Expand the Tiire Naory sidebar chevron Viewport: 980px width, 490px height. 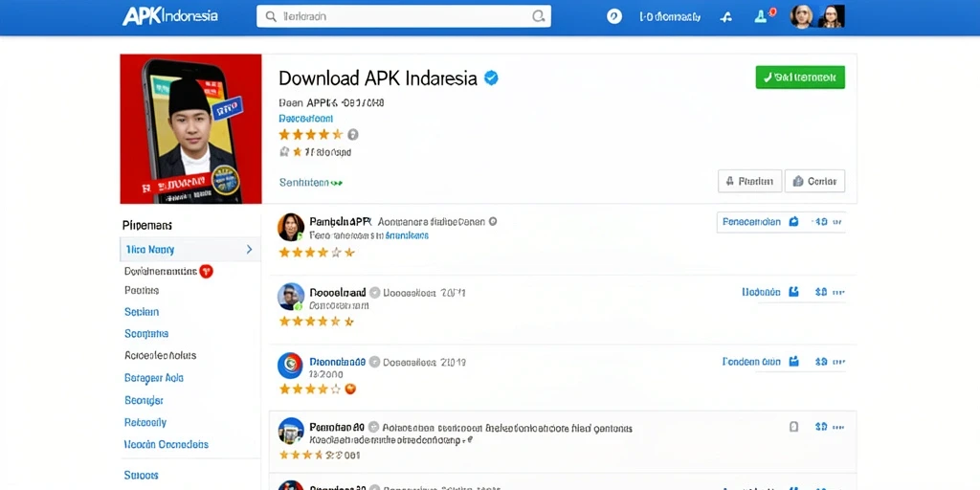[249, 250]
